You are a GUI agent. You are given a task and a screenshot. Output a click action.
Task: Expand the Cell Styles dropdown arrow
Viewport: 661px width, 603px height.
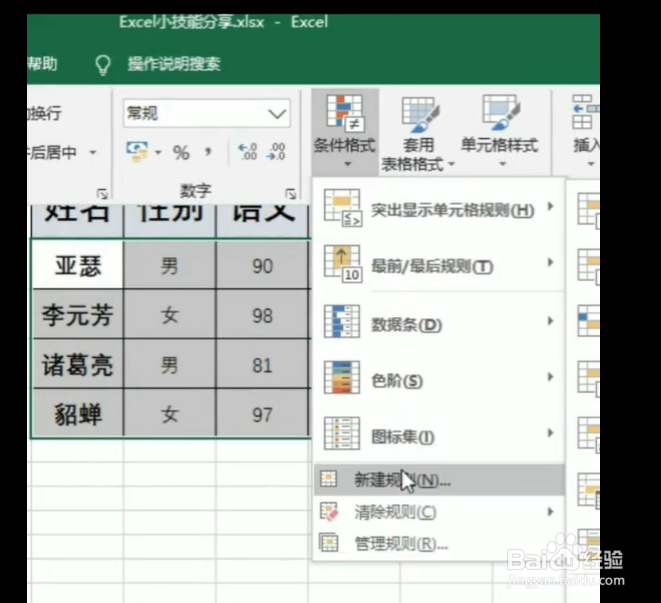coord(502,164)
